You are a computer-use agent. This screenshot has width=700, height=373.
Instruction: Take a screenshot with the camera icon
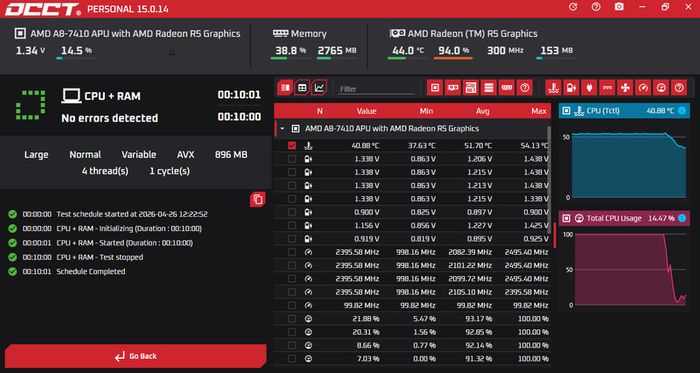[619, 7]
